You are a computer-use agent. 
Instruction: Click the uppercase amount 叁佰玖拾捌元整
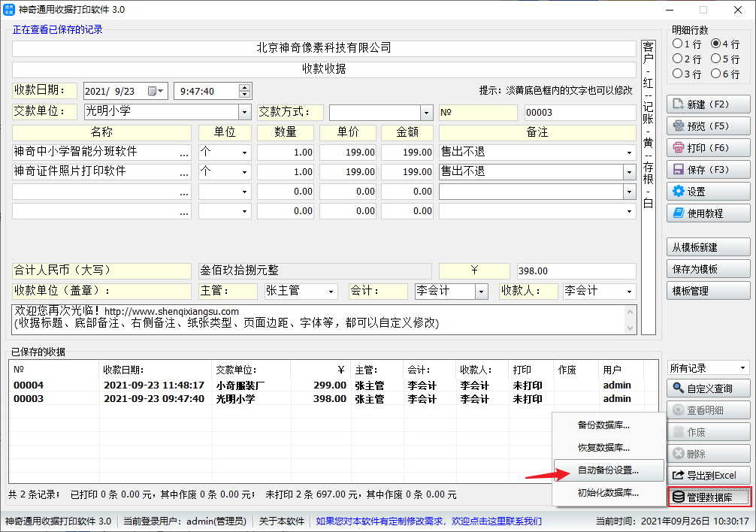[x=316, y=271]
